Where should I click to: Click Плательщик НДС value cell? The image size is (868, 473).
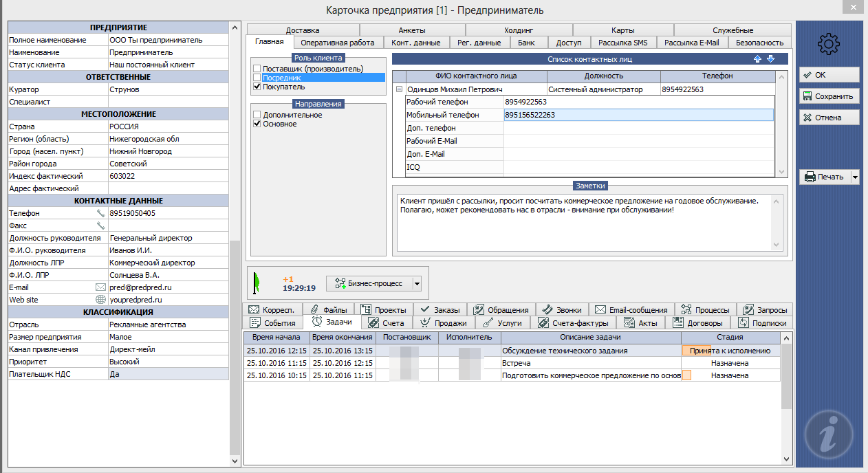[168, 374]
